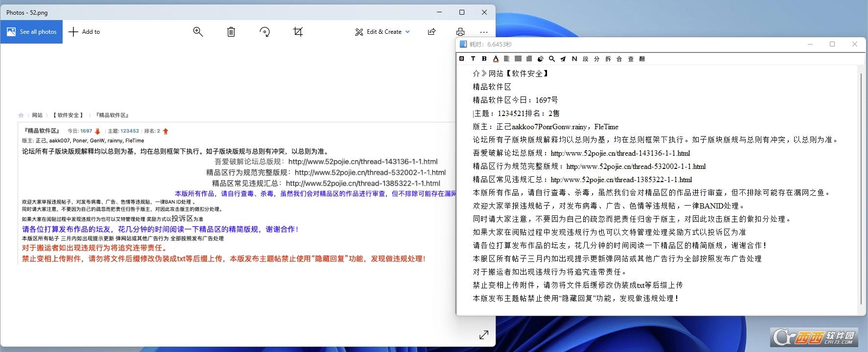Click the paper plane send icon
The width and height of the screenshot is (868, 352).
[x=563, y=59]
